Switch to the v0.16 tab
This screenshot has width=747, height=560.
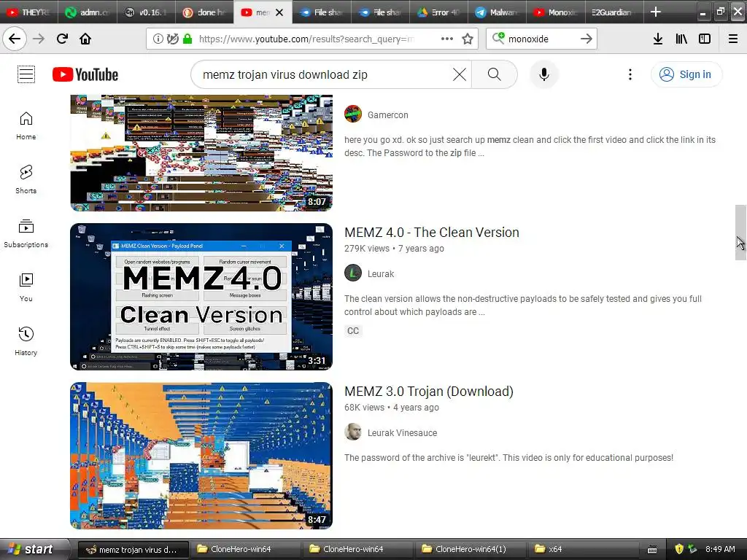[146, 12]
